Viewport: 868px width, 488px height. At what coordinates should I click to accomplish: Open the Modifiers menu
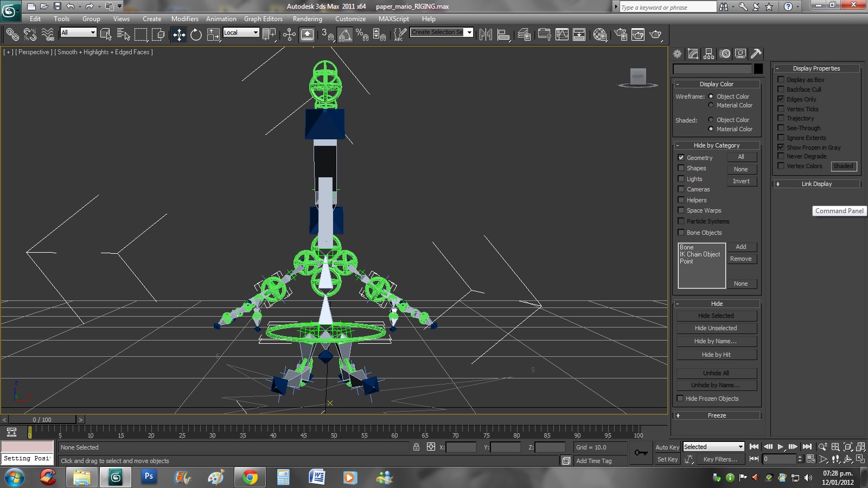pyautogui.click(x=185, y=18)
